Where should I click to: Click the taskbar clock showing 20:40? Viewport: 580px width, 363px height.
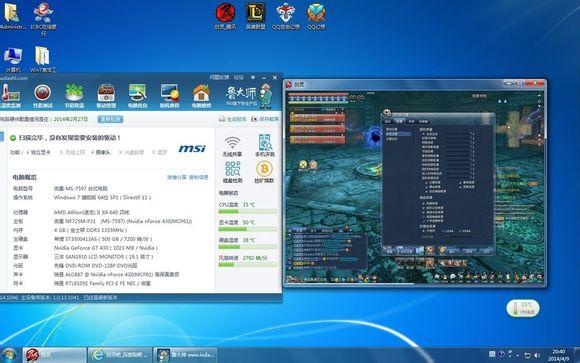pyautogui.click(x=559, y=355)
